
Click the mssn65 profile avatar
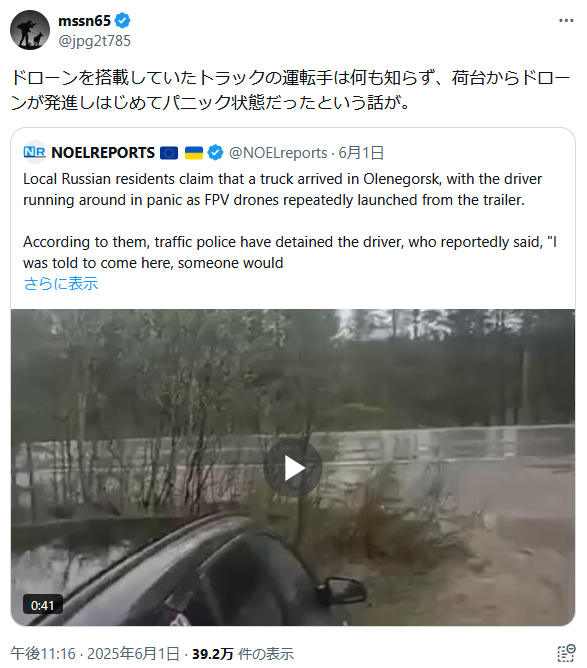(x=30, y=30)
